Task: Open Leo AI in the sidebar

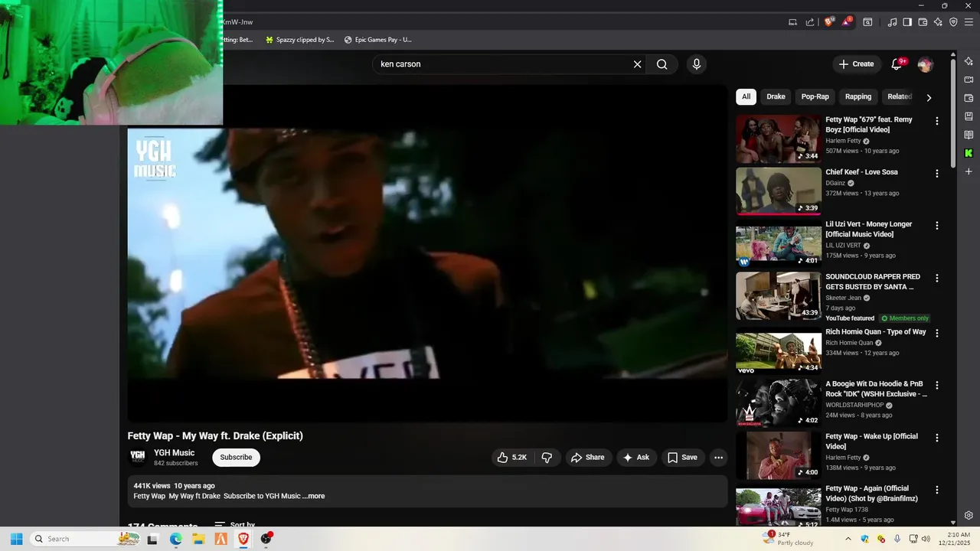Action: (969, 61)
